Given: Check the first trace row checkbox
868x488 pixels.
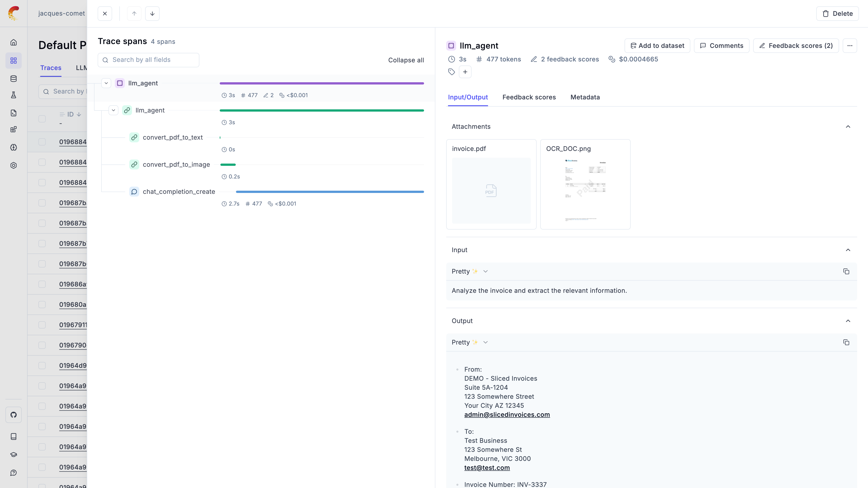Looking at the screenshot, I should pos(42,142).
